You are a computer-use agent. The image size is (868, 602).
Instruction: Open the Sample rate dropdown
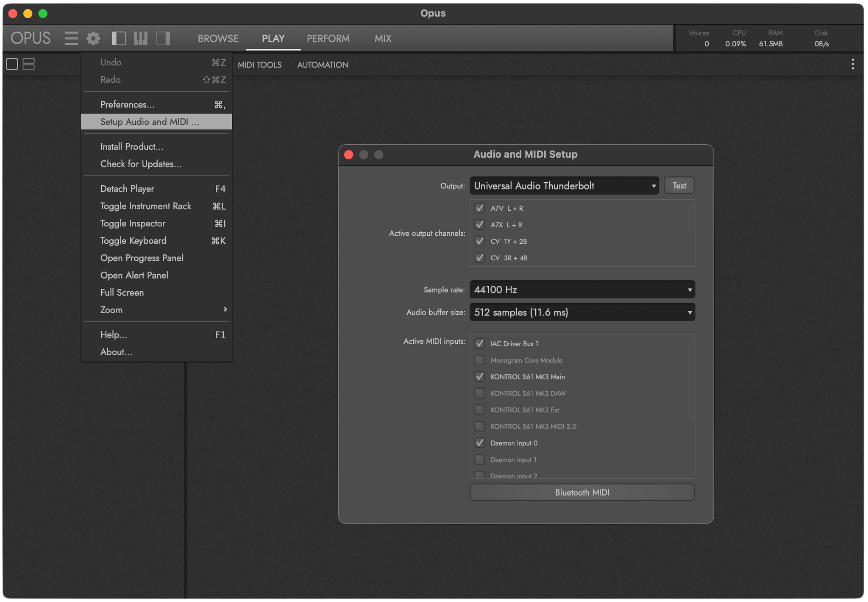582,290
